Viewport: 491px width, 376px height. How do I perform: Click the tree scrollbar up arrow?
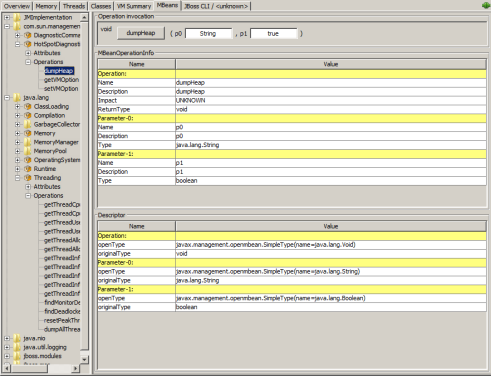pyautogui.click(x=84, y=17)
